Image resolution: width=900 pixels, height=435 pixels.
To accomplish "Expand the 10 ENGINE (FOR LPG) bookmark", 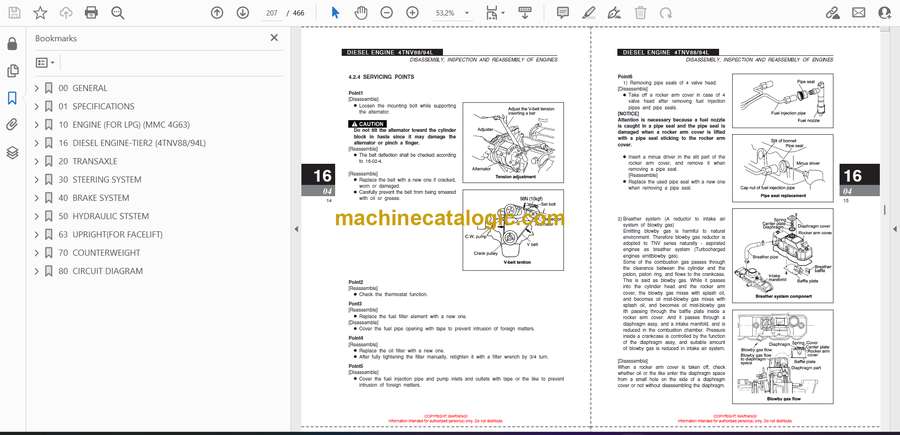I will coord(37,125).
